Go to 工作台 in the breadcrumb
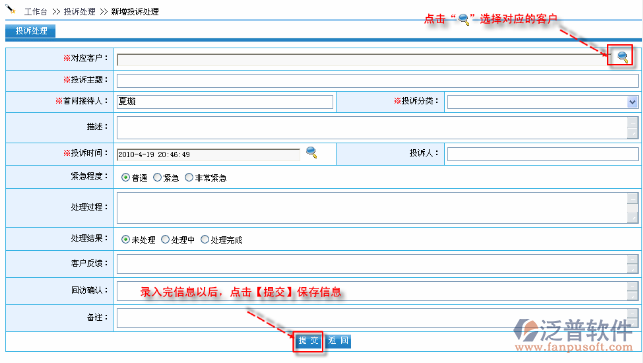 tap(36, 11)
